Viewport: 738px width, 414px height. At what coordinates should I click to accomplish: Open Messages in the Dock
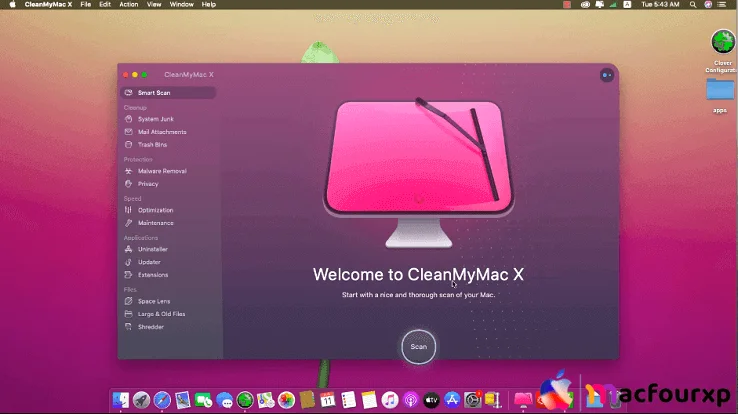pos(224,400)
